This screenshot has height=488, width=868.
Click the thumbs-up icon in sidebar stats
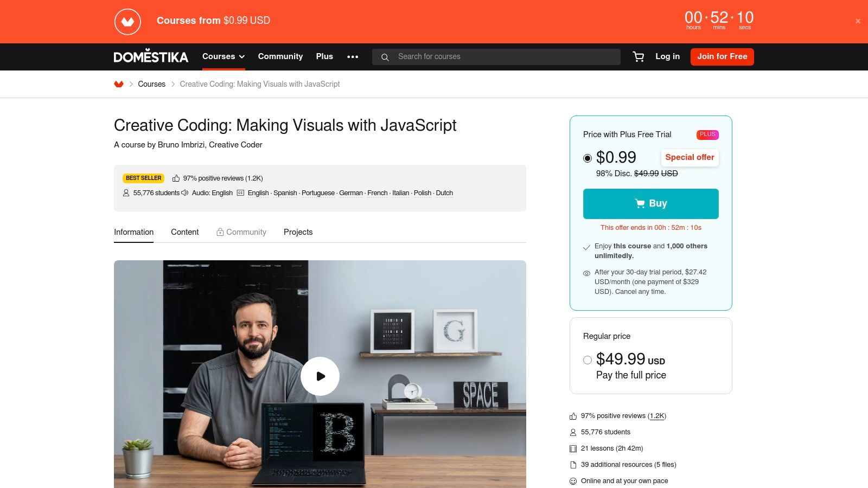573,416
